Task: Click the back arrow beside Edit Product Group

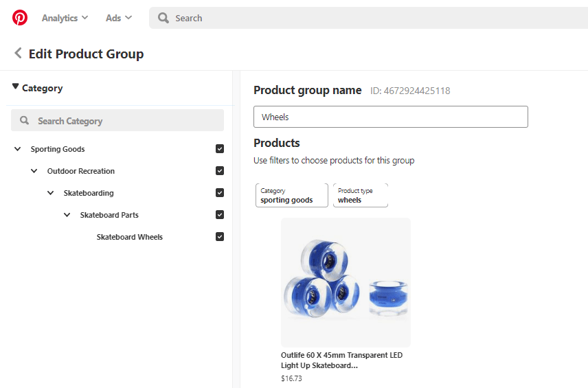Action: tap(18, 54)
